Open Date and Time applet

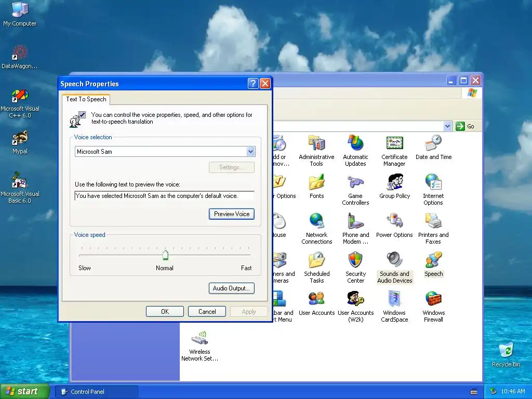[433, 147]
